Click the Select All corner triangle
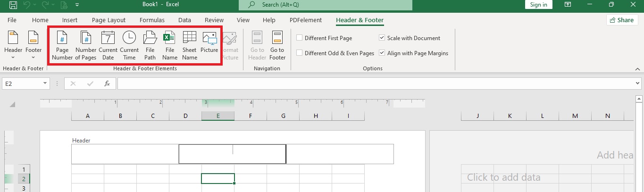This screenshot has width=644, height=192. pos(12,105)
